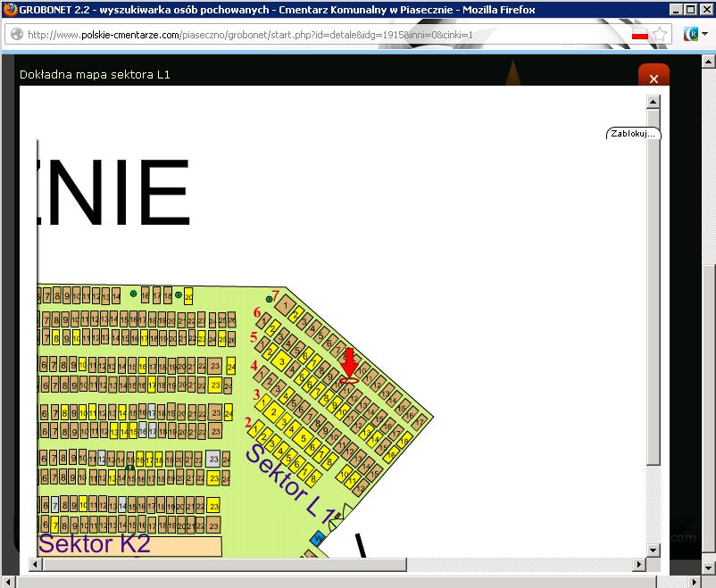
Task: Click the URL address field
Action: (321, 35)
